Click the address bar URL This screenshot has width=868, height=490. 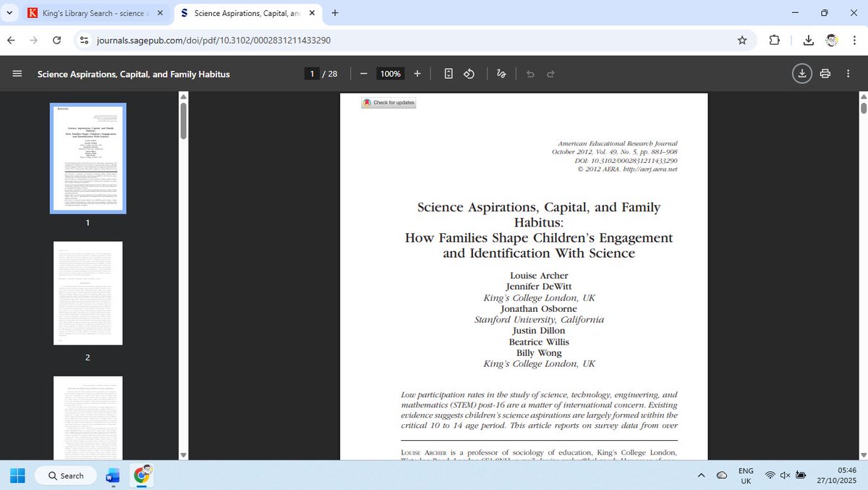213,41
